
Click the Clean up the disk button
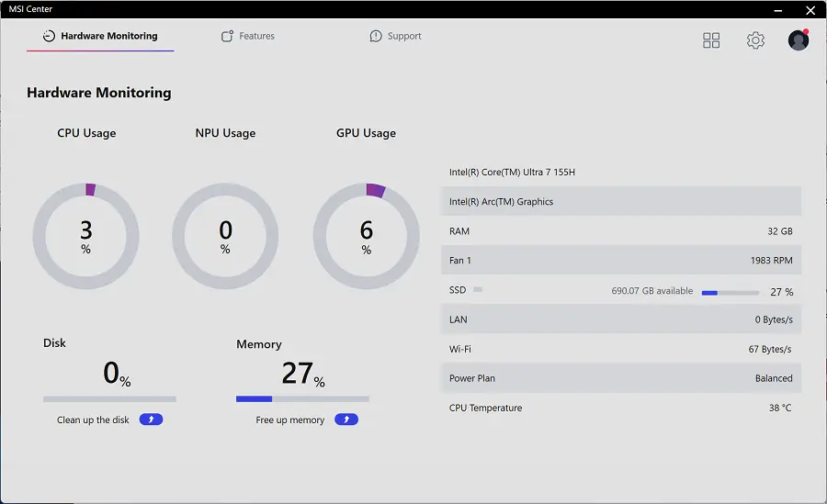pos(151,420)
